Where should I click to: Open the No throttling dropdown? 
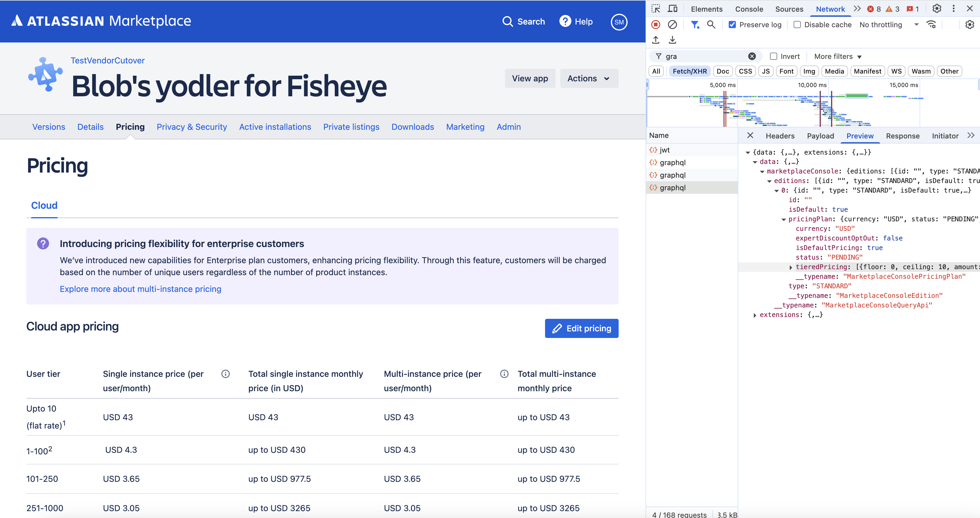(x=888, y=25)
